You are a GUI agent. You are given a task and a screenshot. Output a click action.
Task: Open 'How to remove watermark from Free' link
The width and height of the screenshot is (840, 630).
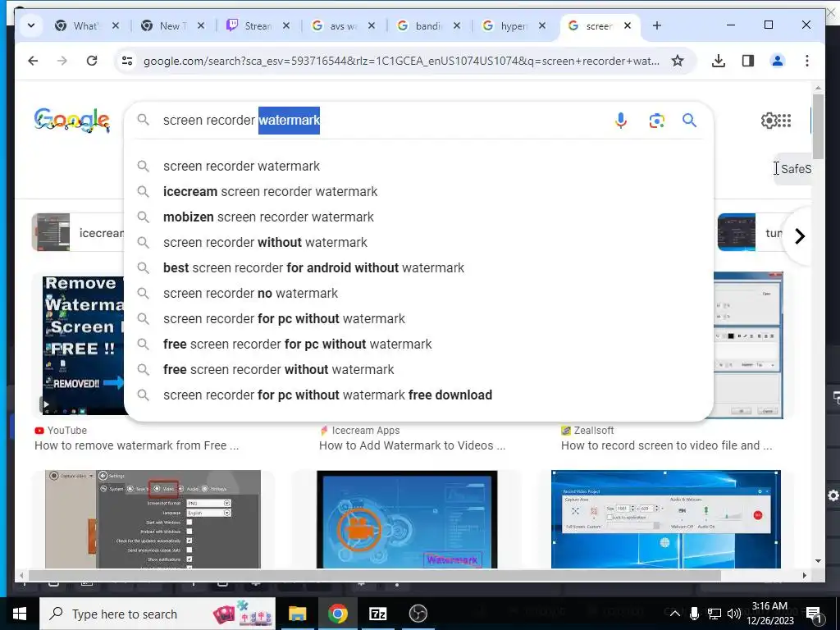[137, 445]
